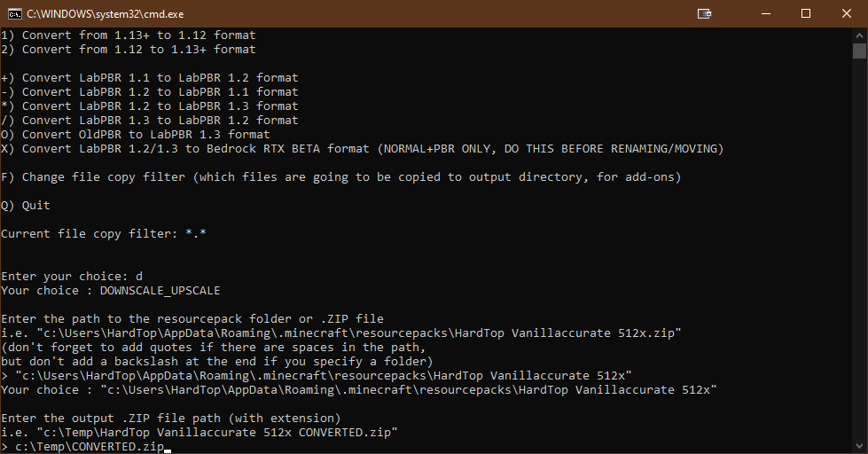The height and width of the screenshot is (454, 868).
Task: Click "Convert from 1.13+ to 1.12 format" line
Action: point(128,35)
